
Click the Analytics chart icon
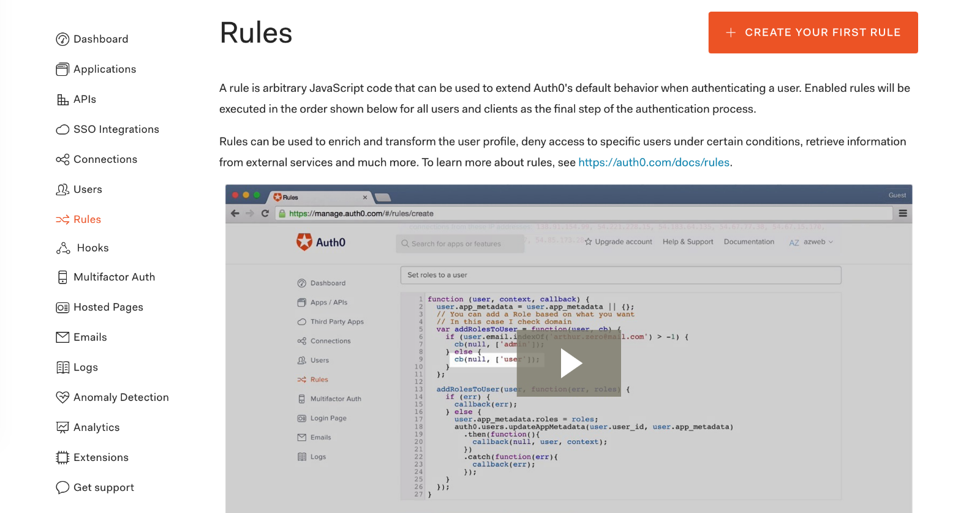[x=62, y=427]
